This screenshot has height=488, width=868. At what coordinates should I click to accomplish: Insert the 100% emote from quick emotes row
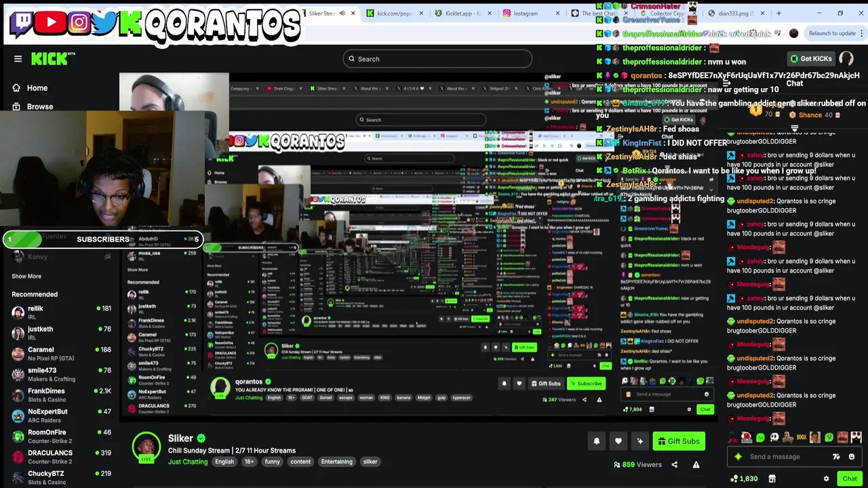(801, 438)
